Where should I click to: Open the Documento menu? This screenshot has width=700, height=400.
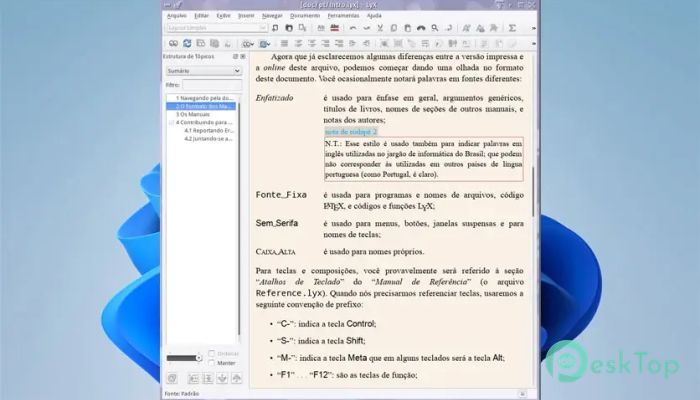pos(305,16)
